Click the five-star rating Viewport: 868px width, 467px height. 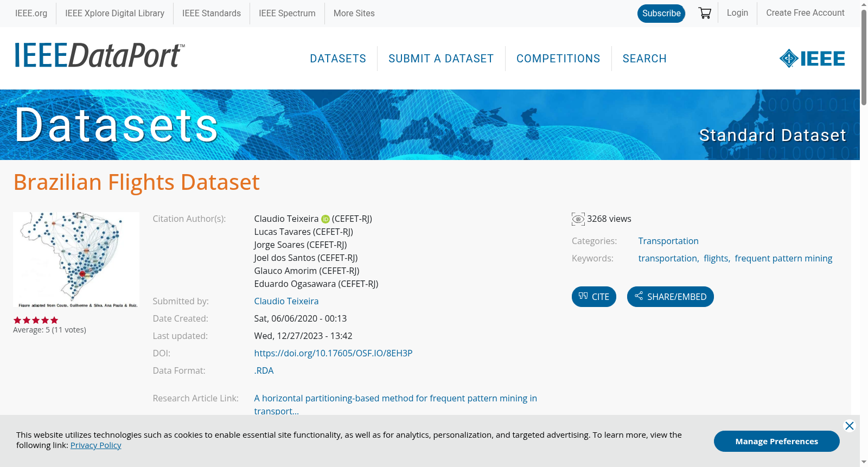tap(36, 320)
